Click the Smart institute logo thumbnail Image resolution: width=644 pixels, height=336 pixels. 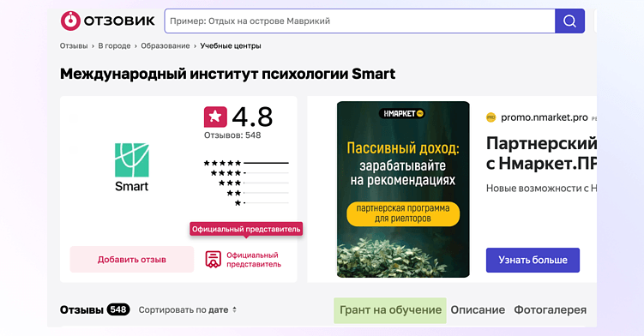click(131, 168)
